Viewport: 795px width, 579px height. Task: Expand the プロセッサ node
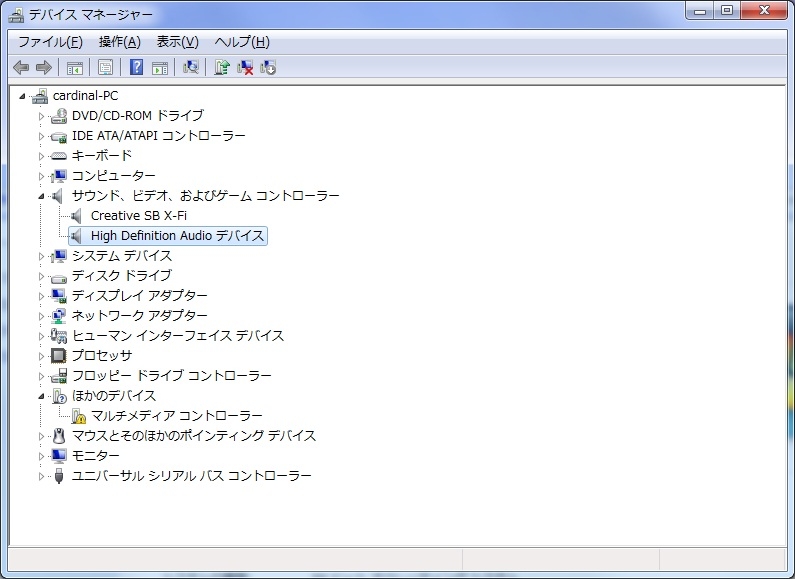(x=42, y=356)
